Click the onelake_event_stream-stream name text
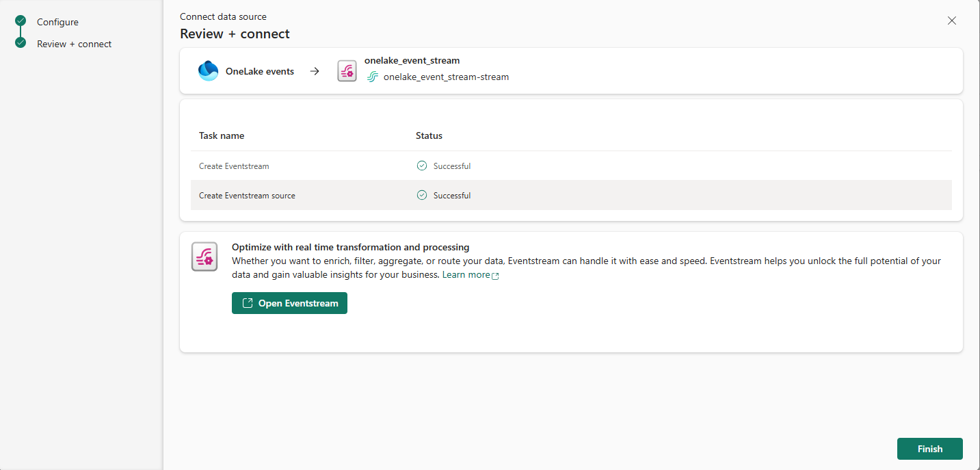The width and height of the screenshot is (980, 470). pos(446,77)
